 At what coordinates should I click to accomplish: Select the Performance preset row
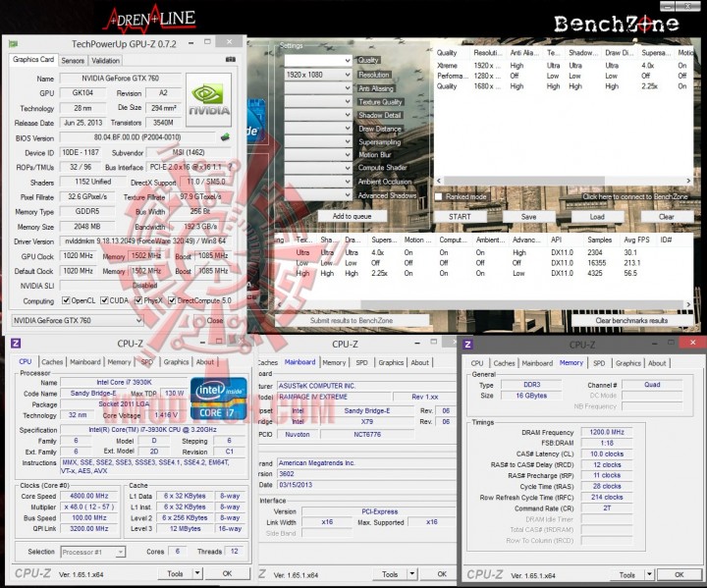pos(564,76)
